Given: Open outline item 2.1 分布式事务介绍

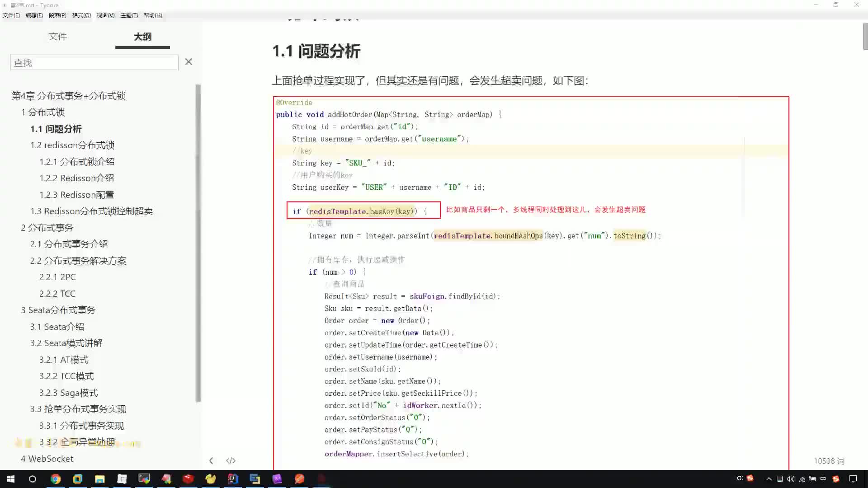Looking at the screenshot, I should tap(69, 244).
